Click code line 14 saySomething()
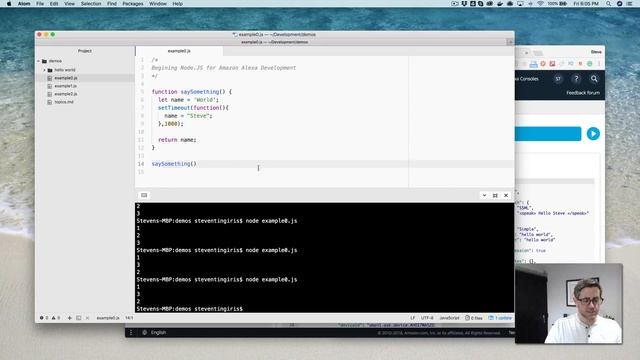 coord(174,164)
